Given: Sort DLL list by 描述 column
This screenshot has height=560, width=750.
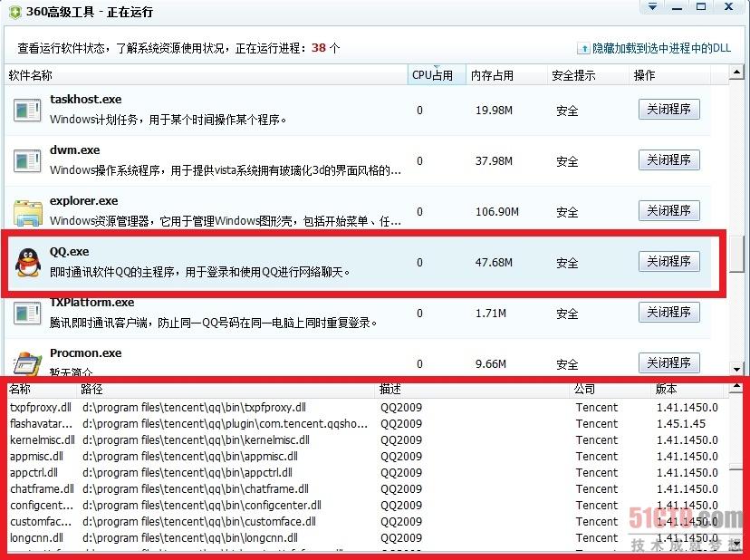Looking at the screenshot, I should click(x=474, y=389).
